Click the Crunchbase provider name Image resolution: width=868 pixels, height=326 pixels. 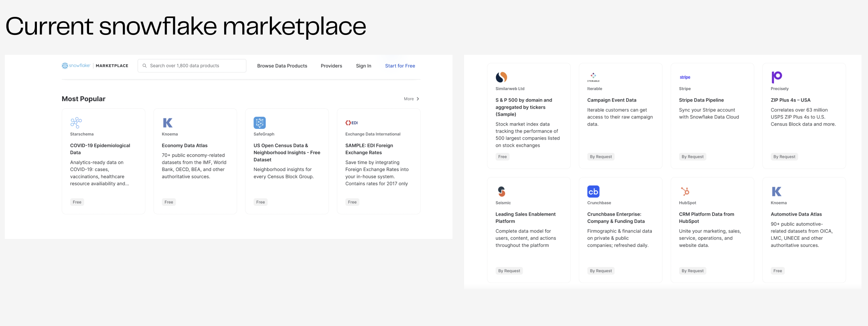pos(599,203)
